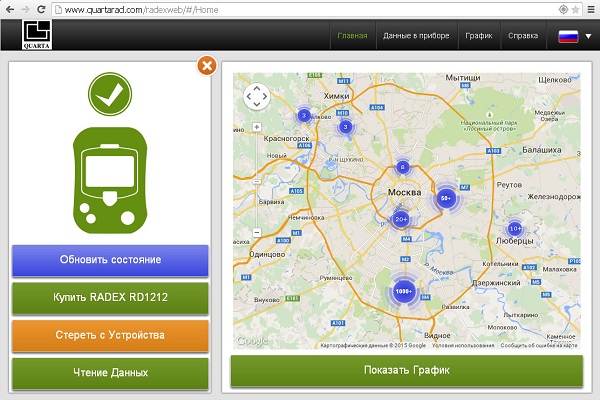Click the browser address bar
Screen dimensions: 600x400
[x=300, y=9]
